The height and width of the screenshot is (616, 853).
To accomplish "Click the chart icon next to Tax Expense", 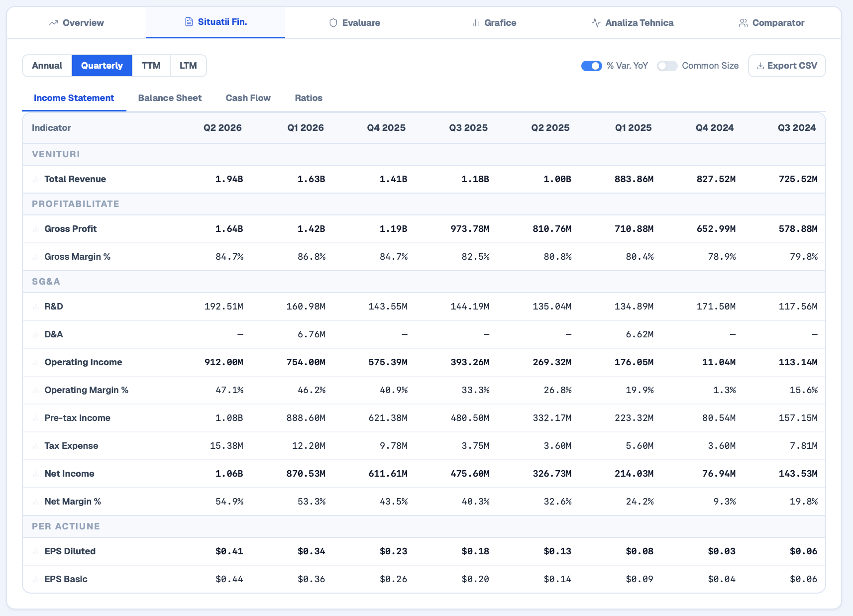I will point(36,446).
